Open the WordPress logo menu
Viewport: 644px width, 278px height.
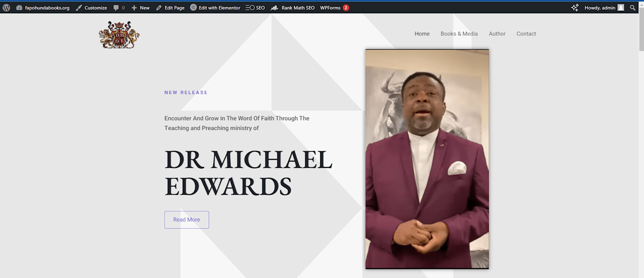click(x=6, y=8)
